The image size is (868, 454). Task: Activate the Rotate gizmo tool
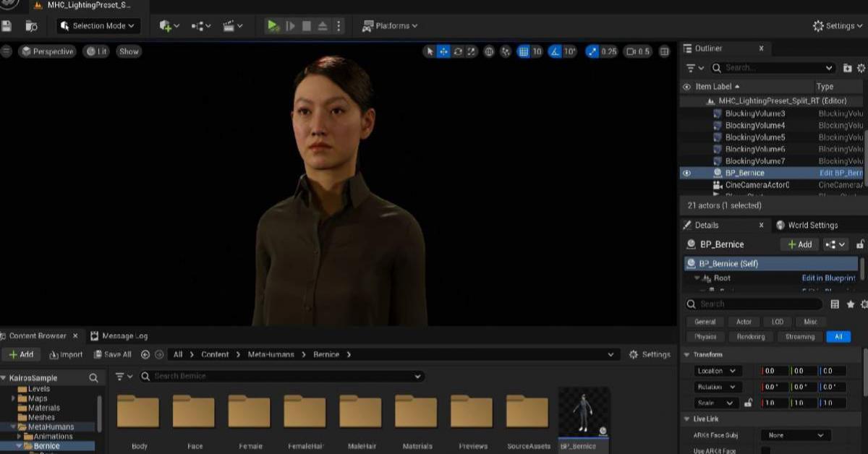[x=458, y=51]
